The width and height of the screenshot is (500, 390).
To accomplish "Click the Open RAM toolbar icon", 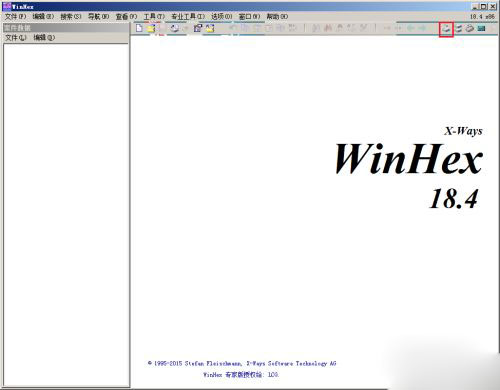I will [470, 29].
